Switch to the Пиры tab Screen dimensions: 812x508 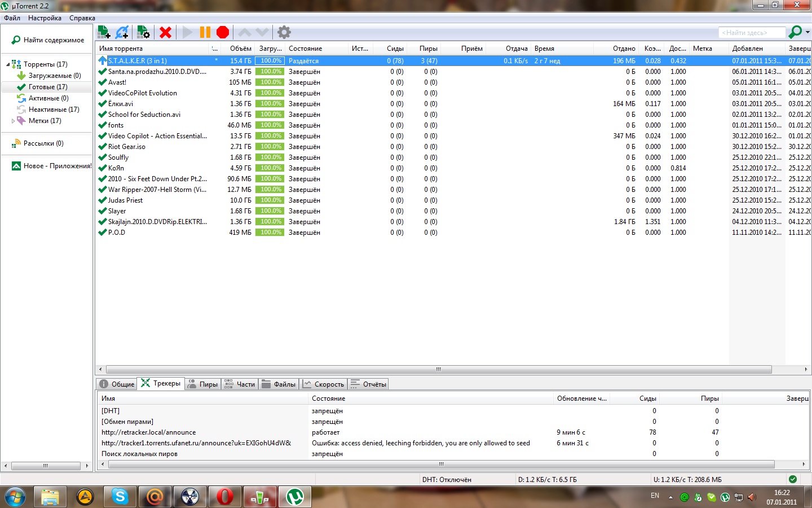point(202,384)
